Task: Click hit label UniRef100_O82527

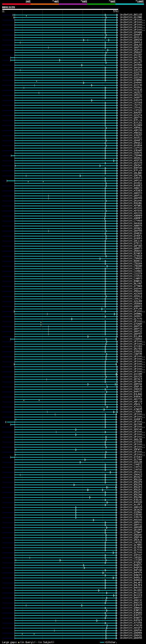Action: pyautogui.click(x=131, y=93)
